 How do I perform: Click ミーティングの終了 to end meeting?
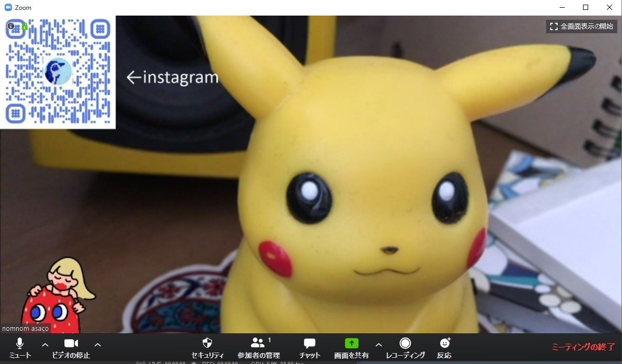pyautogui.click(x=583, y=347)
